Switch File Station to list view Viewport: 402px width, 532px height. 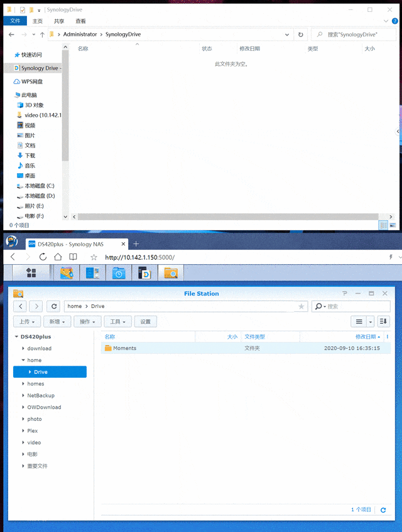click(359, 321)
